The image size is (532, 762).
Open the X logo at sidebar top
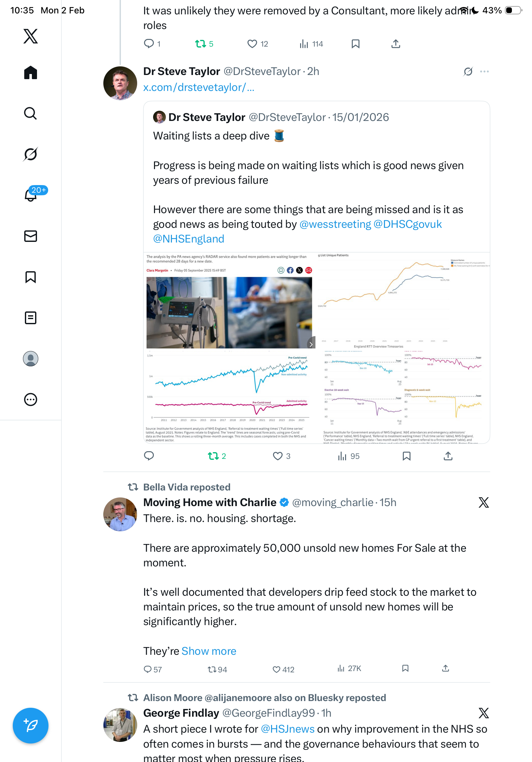tap(31, 36)
